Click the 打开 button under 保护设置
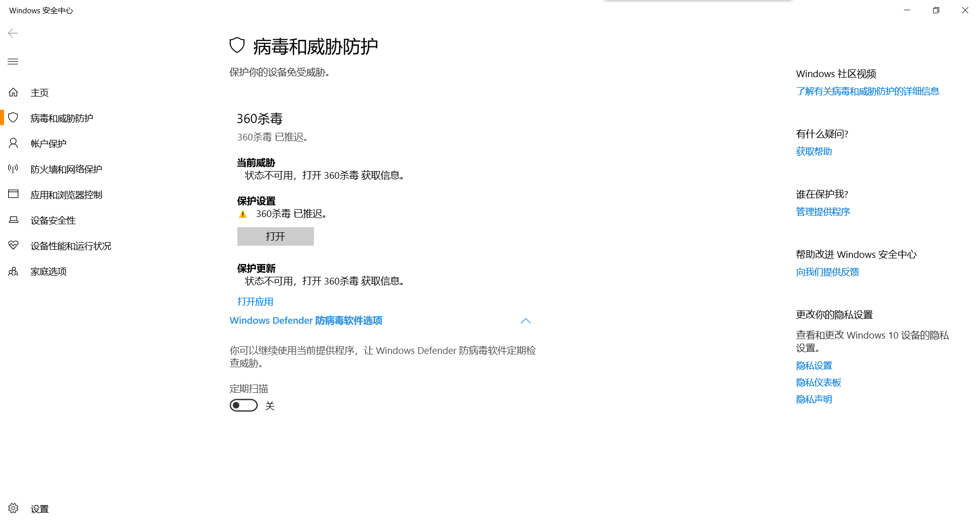The width and height of the screenshot is (980, 526). [x=276, y=236]
